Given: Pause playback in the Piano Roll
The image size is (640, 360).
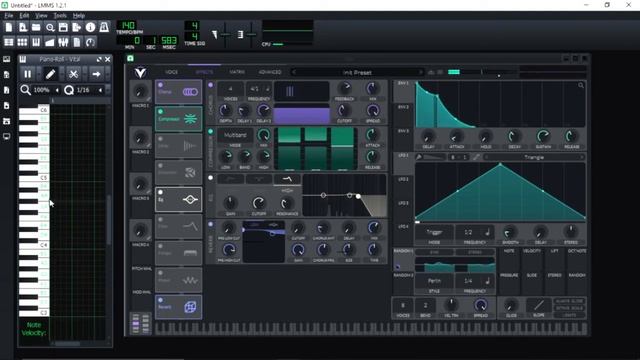Looking at the screenshot, I should (x=27, y=74).
